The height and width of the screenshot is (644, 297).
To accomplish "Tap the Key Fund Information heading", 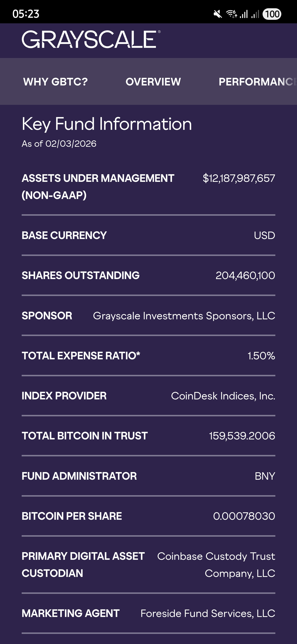I will pos(107,124).
